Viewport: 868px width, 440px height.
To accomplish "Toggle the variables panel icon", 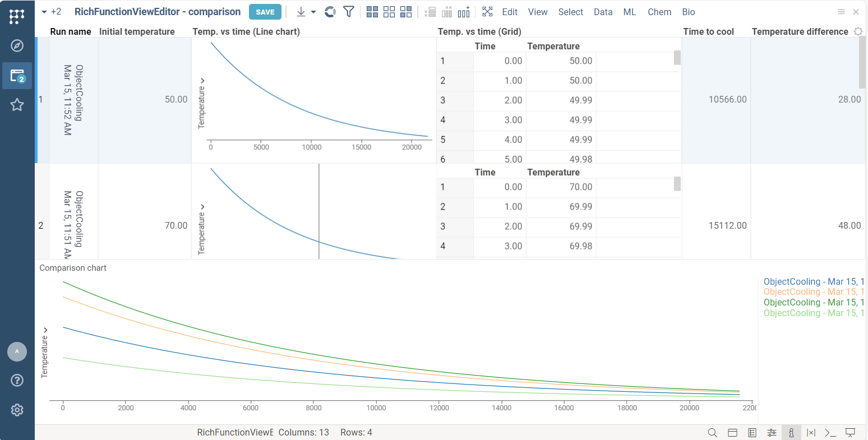I will point(811,433).
